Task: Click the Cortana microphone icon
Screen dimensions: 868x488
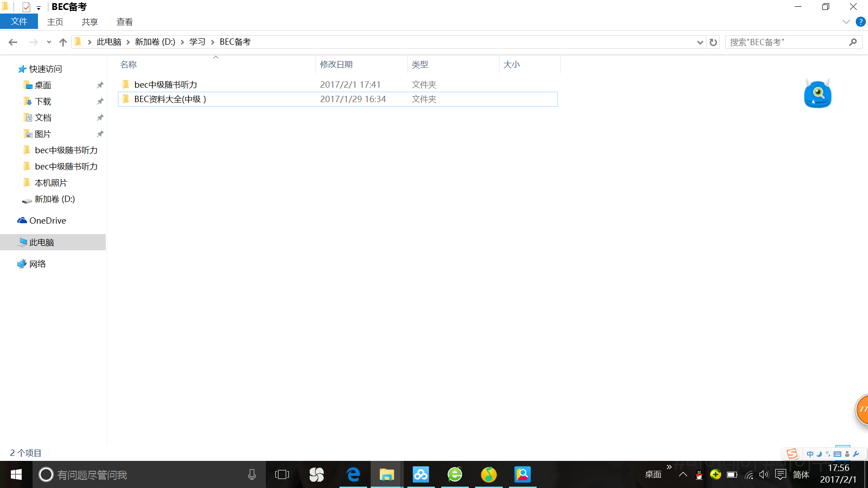Action: click(252, 474)
